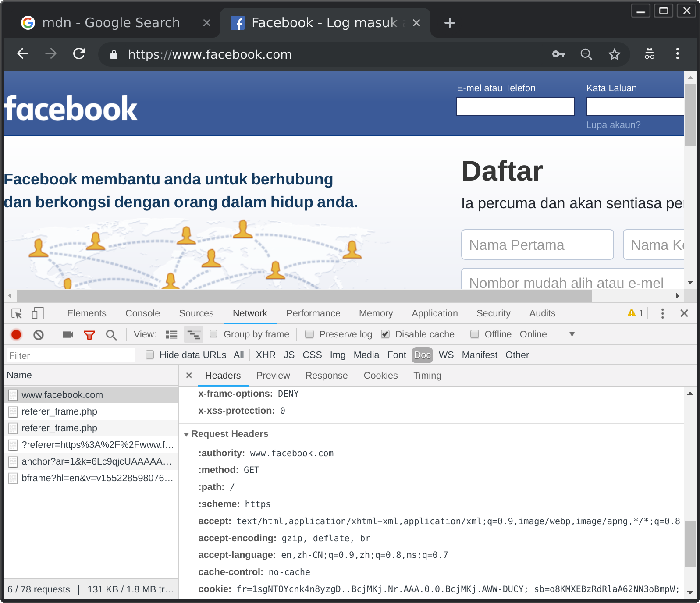Screen dimensions: 700x603
Task: Click the Lupa akaun? link
Action: [613, 125]
